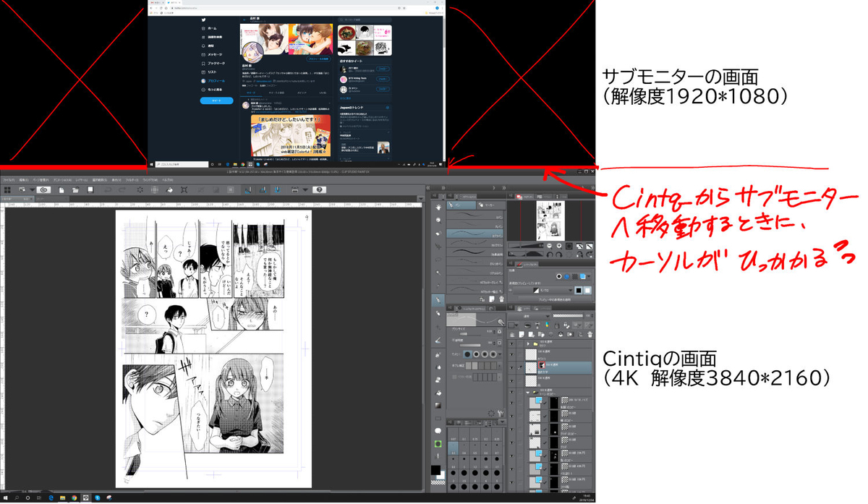Image resolution: width=868 pixels, height=504 pixels.
Task: Click layer opacity slider in Layer panel
Action: click(568, 316)
